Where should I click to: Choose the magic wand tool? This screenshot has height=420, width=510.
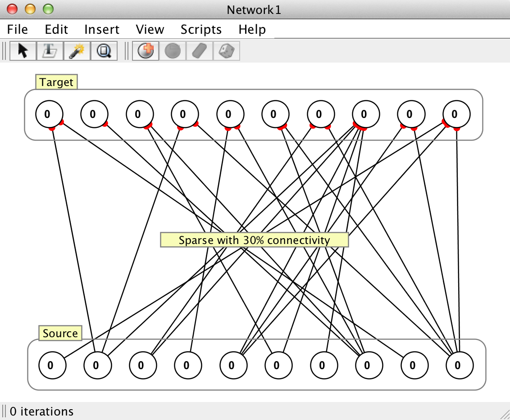(77, 51)
